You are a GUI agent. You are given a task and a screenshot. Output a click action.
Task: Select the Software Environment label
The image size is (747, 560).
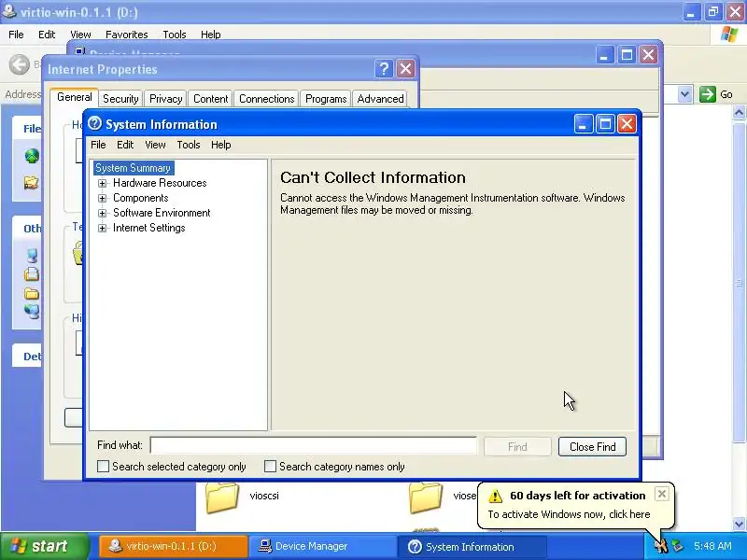pos(162,213)
